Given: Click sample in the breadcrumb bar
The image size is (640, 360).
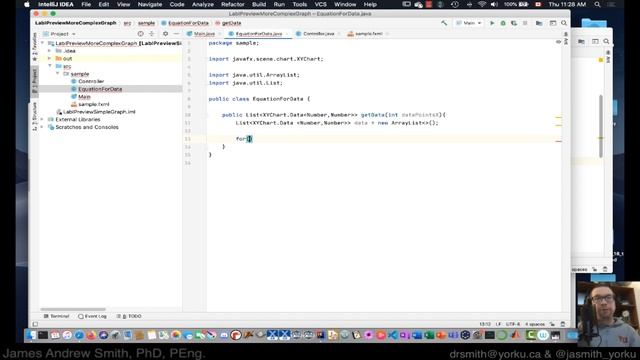Looking at the screenshot, I should point(146,23).
